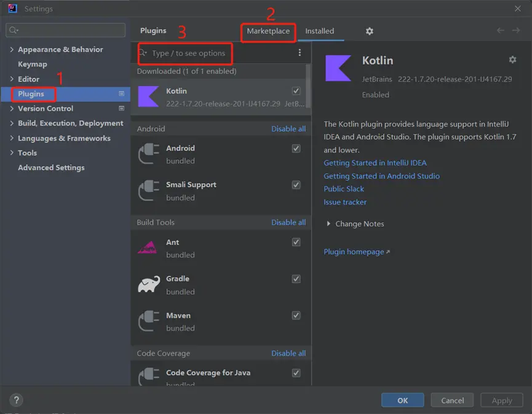
Task: Open plugins gear menu beside Installed tab
Action: 369,31
